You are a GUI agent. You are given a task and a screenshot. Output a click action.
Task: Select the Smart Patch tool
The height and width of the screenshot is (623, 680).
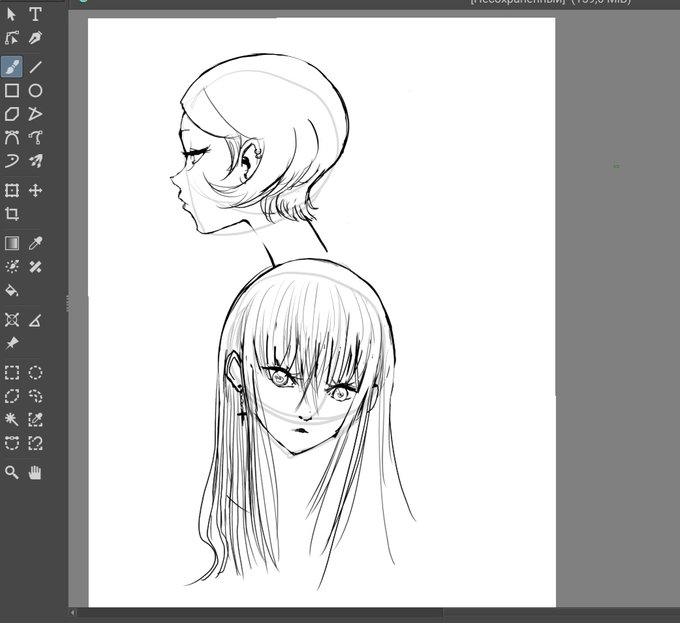point(35,267)
